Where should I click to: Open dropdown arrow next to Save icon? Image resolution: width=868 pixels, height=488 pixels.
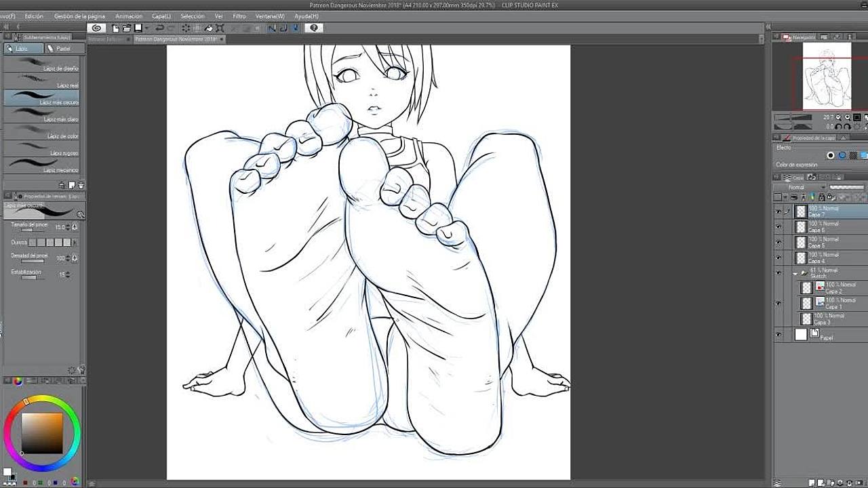tap(146, 28)
